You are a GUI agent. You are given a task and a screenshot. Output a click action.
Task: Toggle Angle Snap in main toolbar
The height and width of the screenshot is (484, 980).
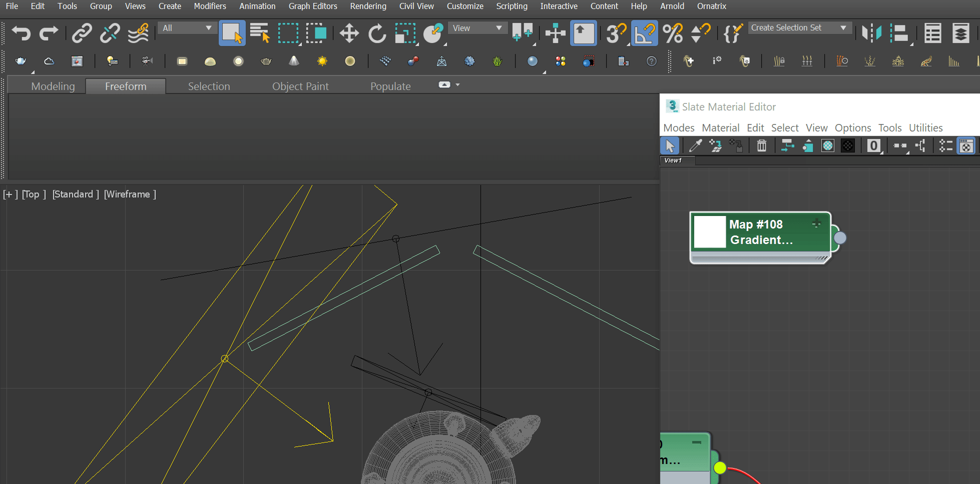pos(644,33)
